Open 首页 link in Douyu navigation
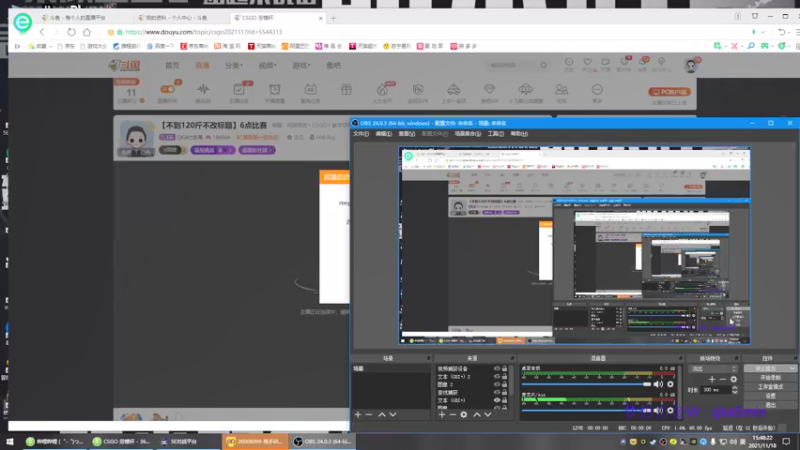800x450 pixels. coord(172,65)
